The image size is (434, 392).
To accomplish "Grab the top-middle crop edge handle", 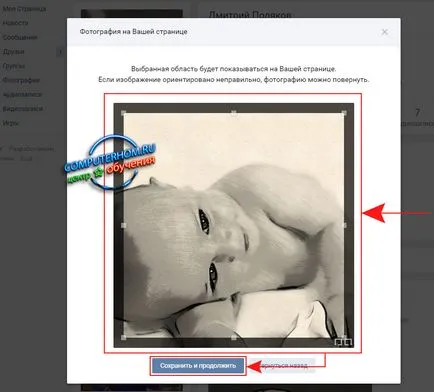I will coord(234,113).
